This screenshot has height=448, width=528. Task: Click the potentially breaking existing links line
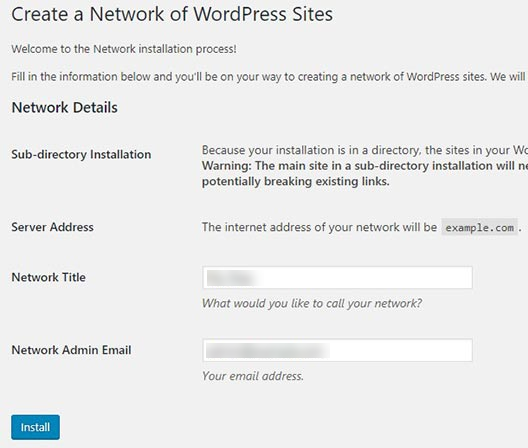pos(296,182)
